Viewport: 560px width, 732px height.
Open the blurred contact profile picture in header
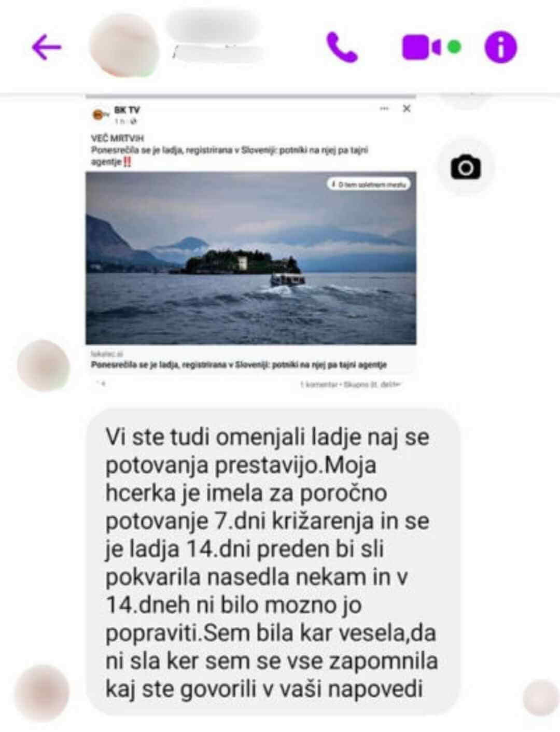click(125, 46)
